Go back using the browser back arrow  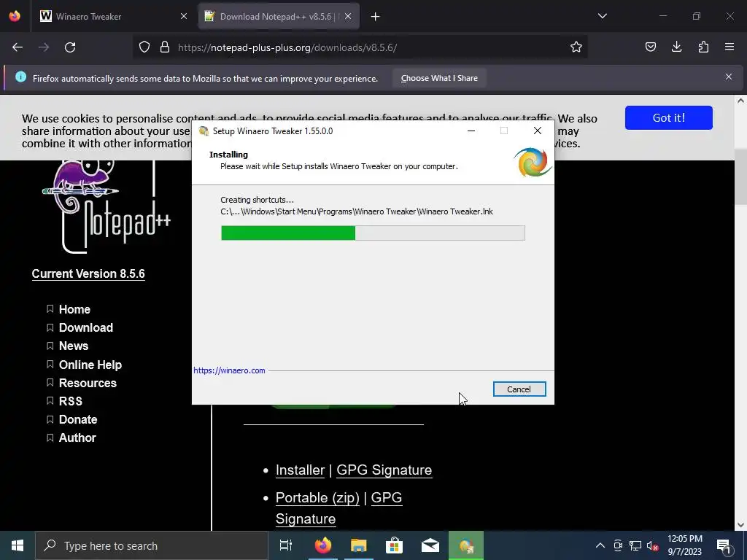point(18,47)
